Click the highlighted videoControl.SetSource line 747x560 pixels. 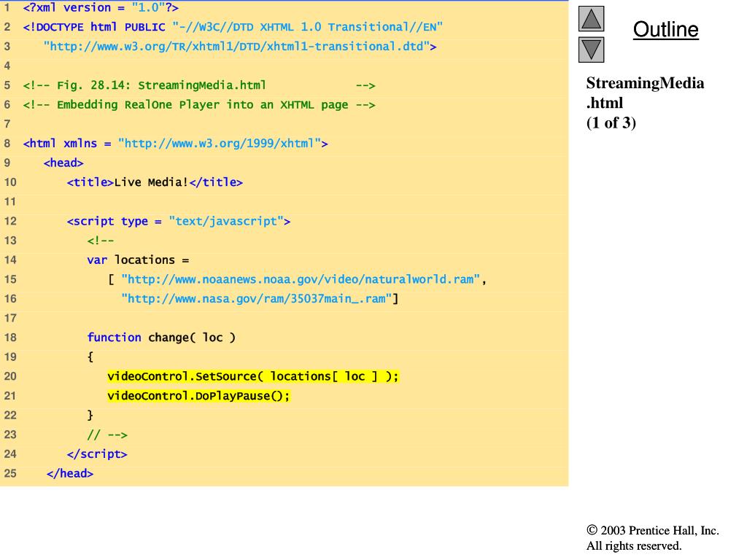(x=253, y=377)
